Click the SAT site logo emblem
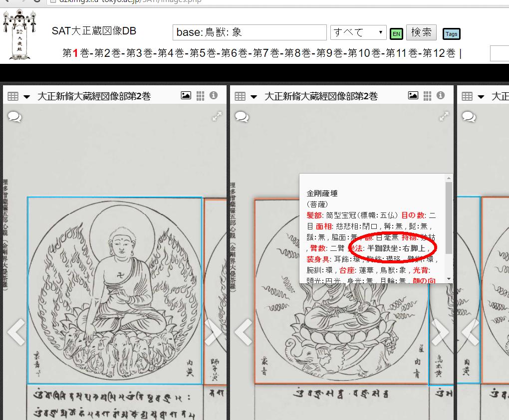509x420 pixels. pyautogui.click(x=19, y=35)
